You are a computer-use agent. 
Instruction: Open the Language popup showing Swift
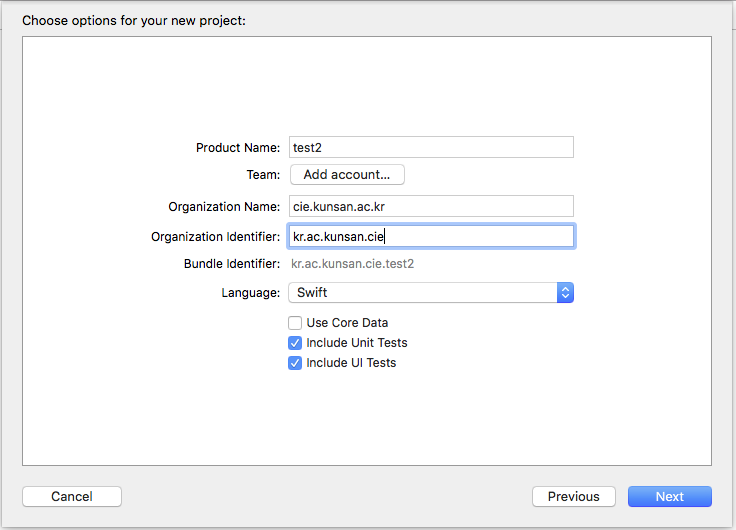[x=422, y=293]
